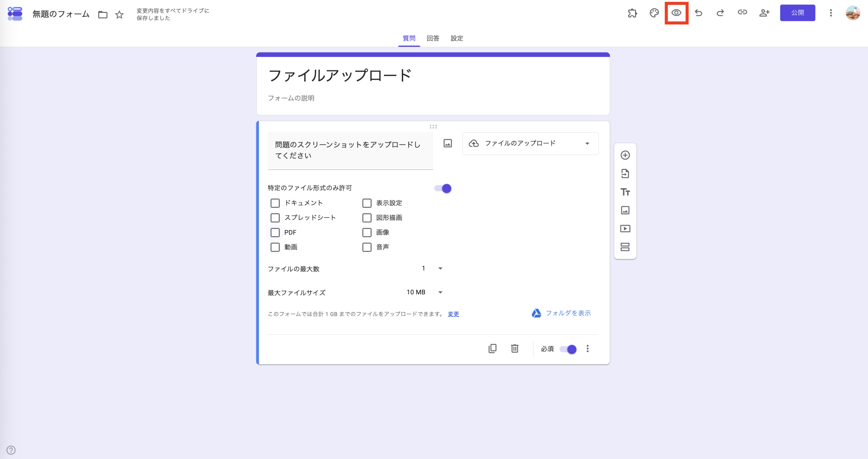This screenshot has width=868, height=459.
Task: Switch to the 回答 tab
Action: 433,38
